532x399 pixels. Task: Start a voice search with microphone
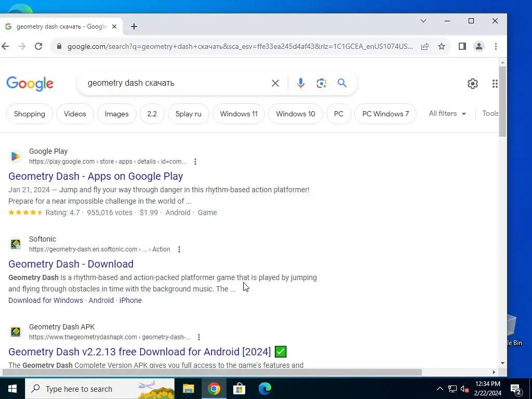301,83
